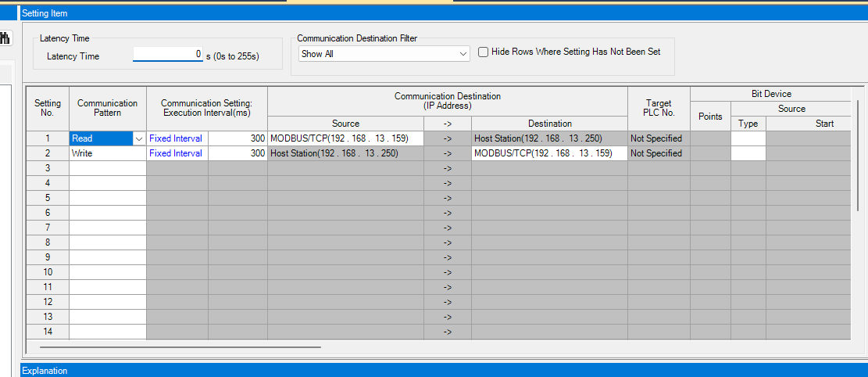Click the Source header under Communication Destination

click(346, 124)
